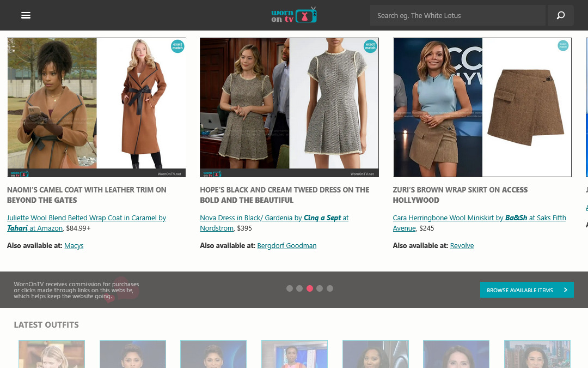This screenshot has height=368, width=588.
Task: Jump to the second carousel slide dot
Action: [x=299, y=288]
